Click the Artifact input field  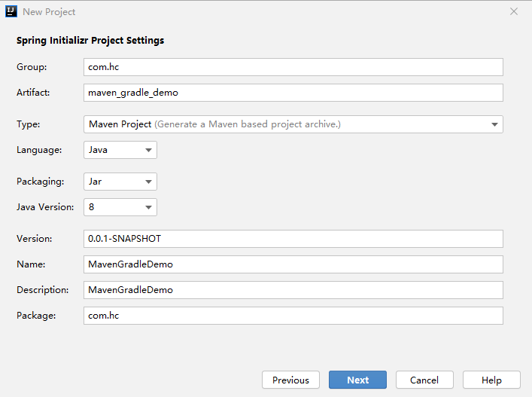coord(293,93)
